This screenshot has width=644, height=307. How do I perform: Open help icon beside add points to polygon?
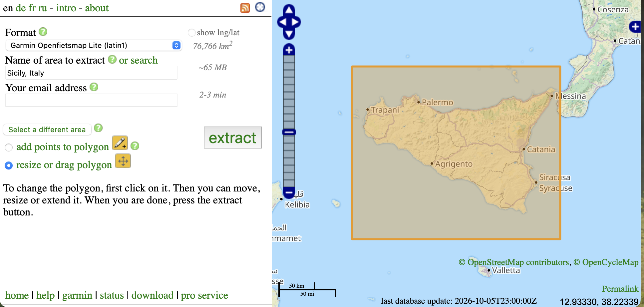[135, 146]
